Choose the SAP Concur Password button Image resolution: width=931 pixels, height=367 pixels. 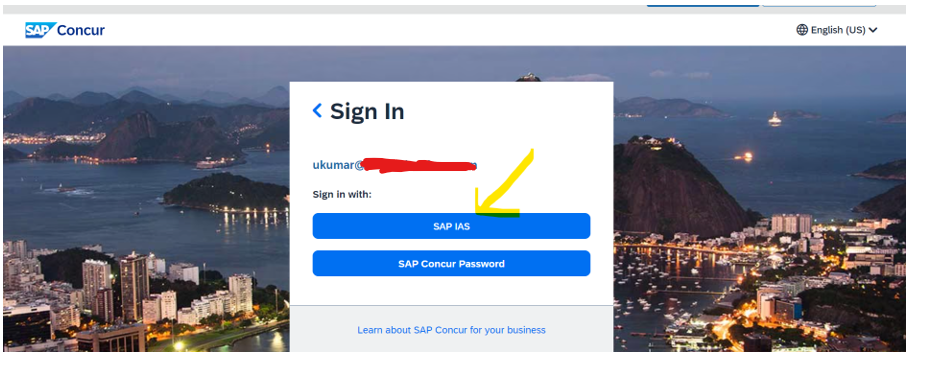[x=451, y=264]
